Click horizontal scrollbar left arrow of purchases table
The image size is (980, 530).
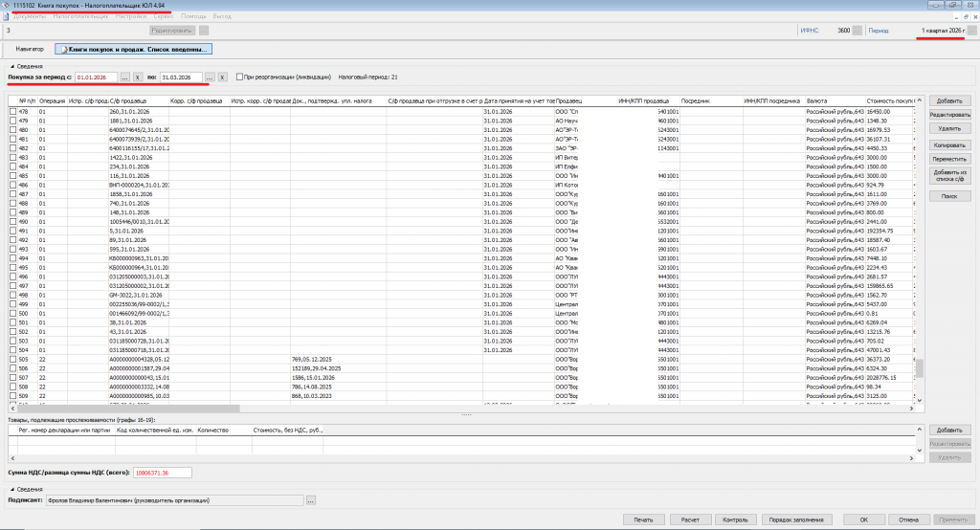[12, 409]
